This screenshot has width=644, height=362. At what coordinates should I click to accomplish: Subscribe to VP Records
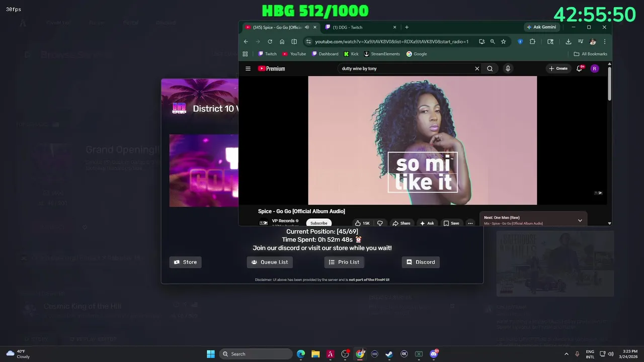[x=318, y=223]
